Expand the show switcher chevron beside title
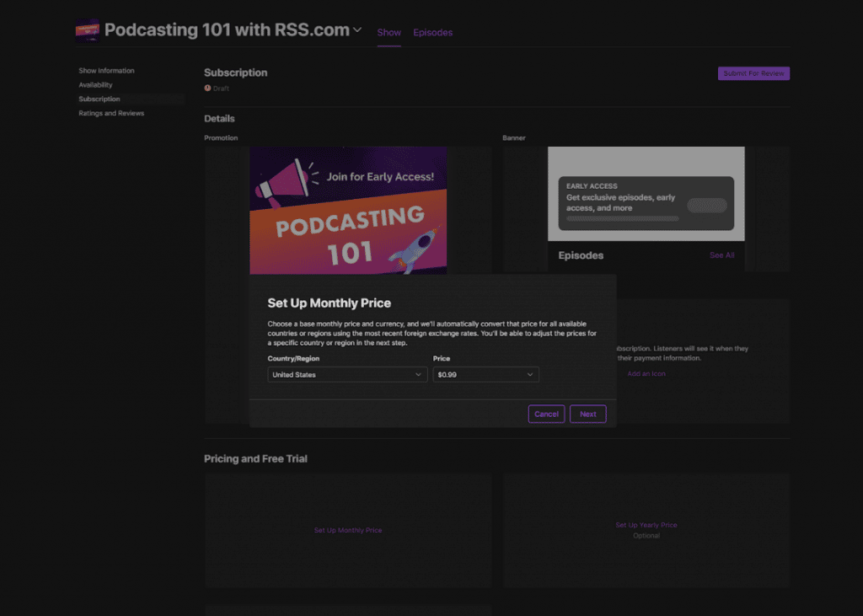The width and height of the screenshot is (863, 616). pyautogui.click(x=357, y=29)
